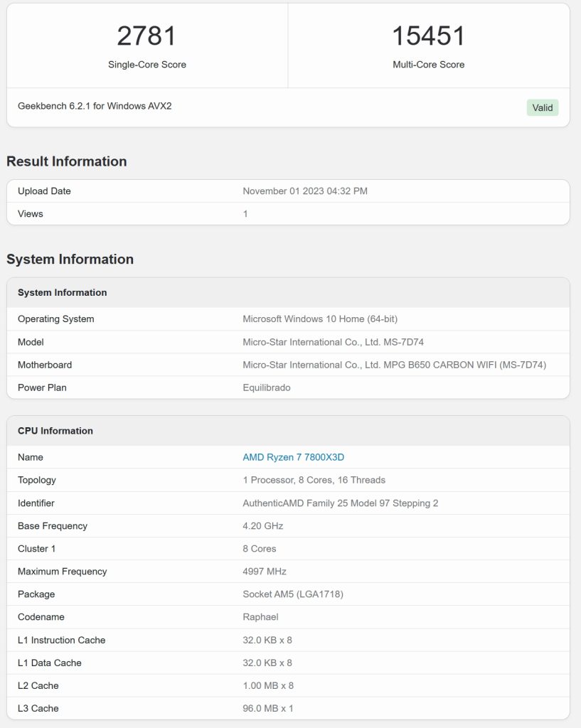The image size is (581, 728).
Task: Click the Maximum Frequency 4997 MHz value
Action: point(265,572)
